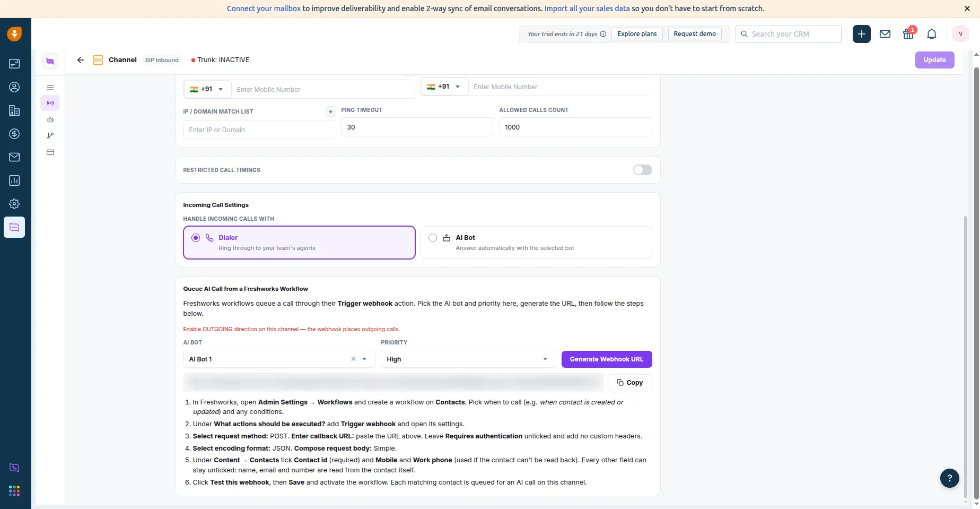Screen dimensions: 980x509
Task: Click Request demo button
Action: point(695,34)
